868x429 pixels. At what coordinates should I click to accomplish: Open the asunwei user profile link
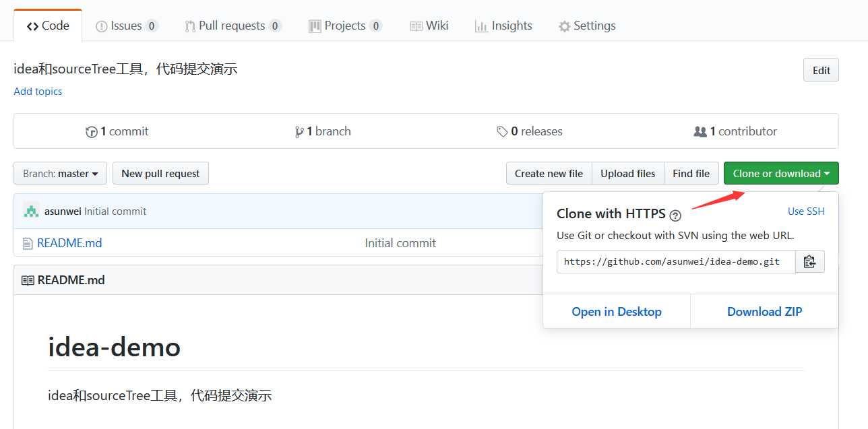[63, 211]
